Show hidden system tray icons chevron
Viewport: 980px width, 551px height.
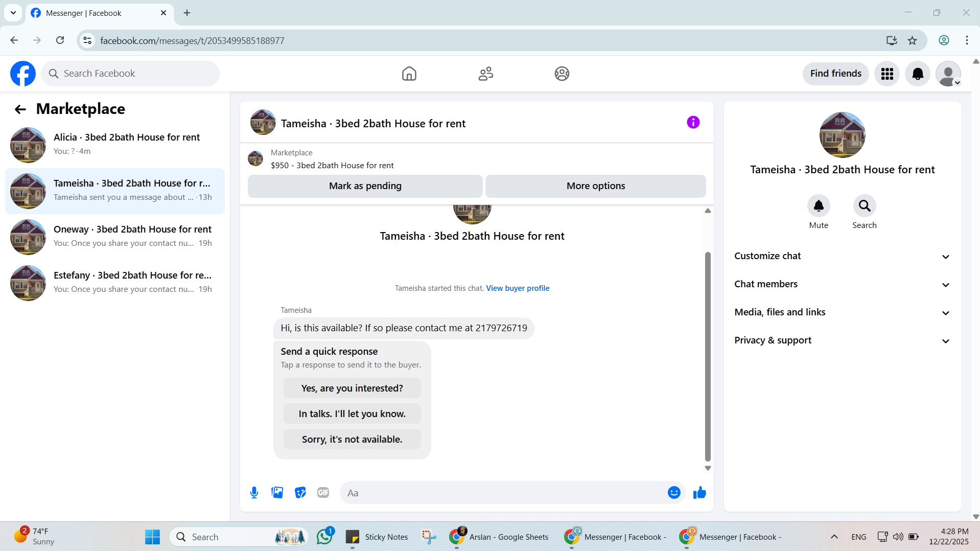pyautogui.click(x=834, y=537)
